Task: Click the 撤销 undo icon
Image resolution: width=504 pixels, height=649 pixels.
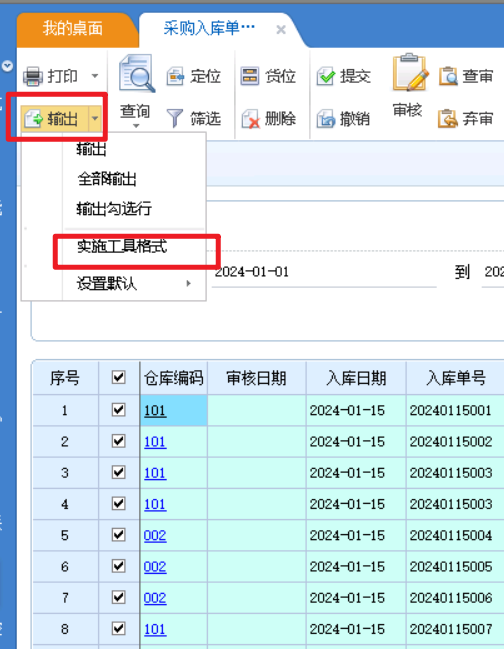Action: click(326, 119)
